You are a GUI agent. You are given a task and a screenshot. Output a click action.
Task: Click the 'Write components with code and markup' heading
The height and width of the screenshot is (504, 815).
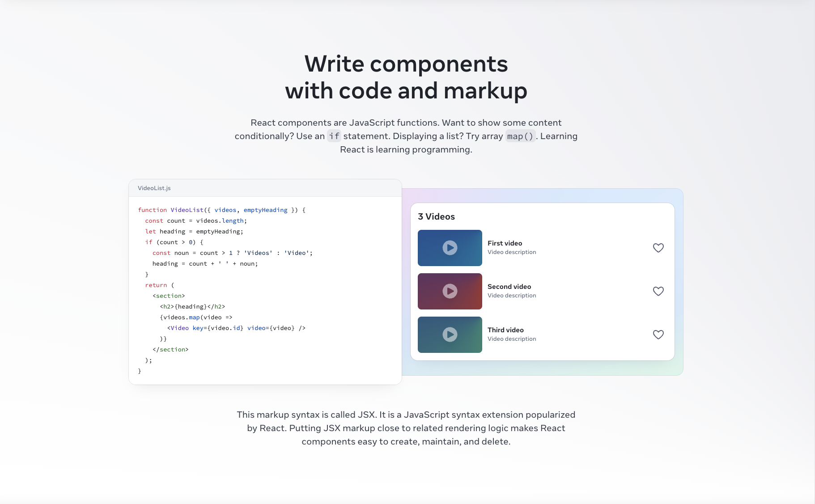click(x=406, y=77)
